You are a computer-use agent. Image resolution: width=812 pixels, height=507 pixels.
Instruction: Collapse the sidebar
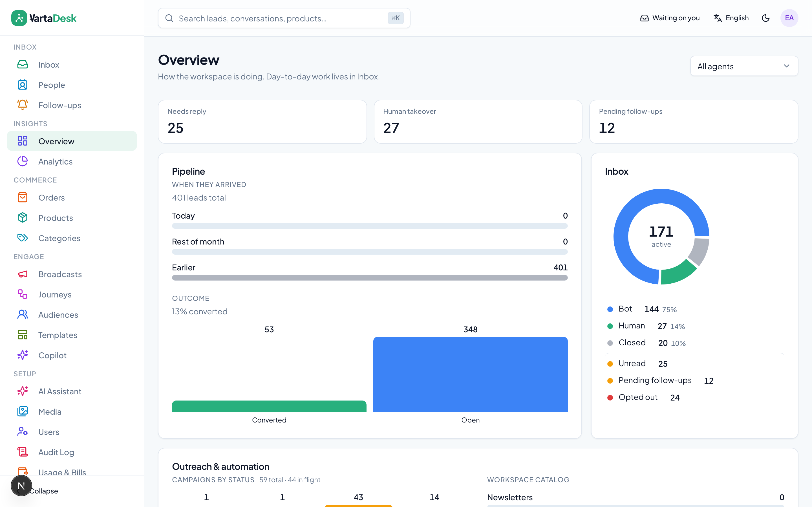coord(44,491)
